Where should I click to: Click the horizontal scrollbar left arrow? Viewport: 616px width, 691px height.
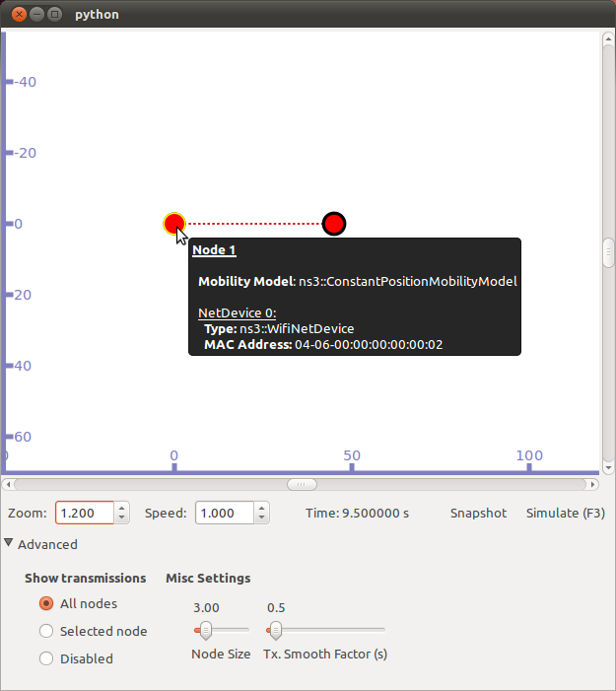point(8,484)
